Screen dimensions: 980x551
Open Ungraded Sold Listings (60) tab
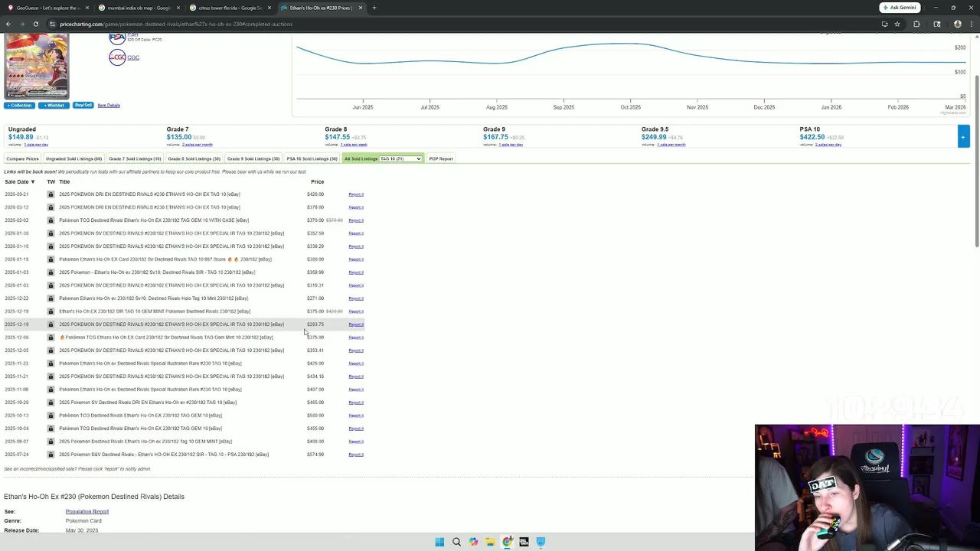coord(73,158)
